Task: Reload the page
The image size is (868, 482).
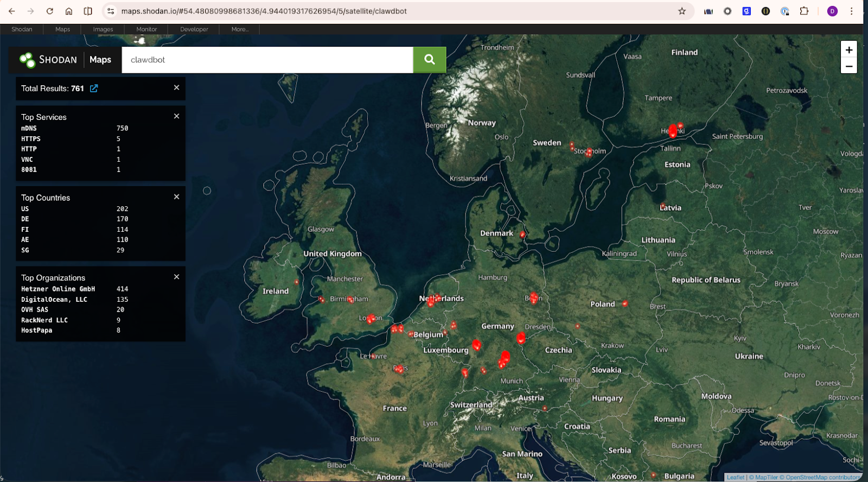Action: coord(49,11)
